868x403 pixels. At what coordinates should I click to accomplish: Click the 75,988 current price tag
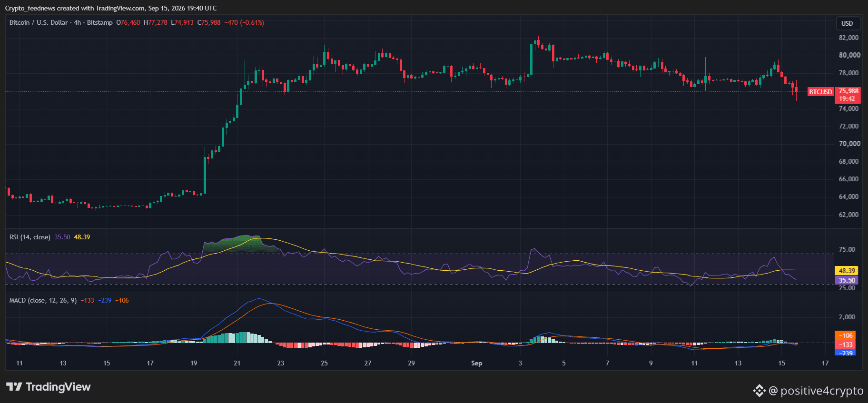coord(848,91)
